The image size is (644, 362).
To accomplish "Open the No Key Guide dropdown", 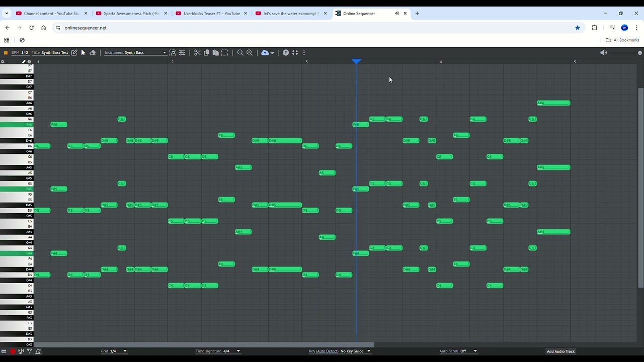I will tap(356, 351).
